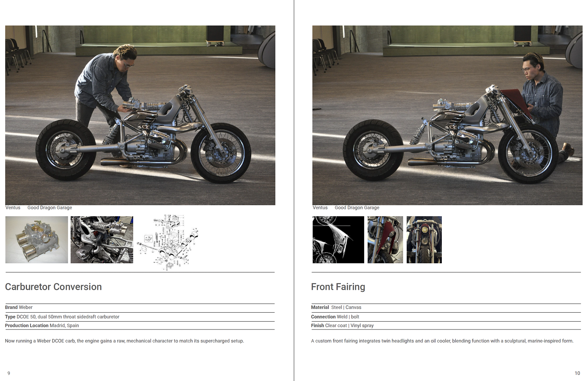Select the exploded carburetor parts diagram
Screen dimensions: 588x381
(x=168, y=242)
